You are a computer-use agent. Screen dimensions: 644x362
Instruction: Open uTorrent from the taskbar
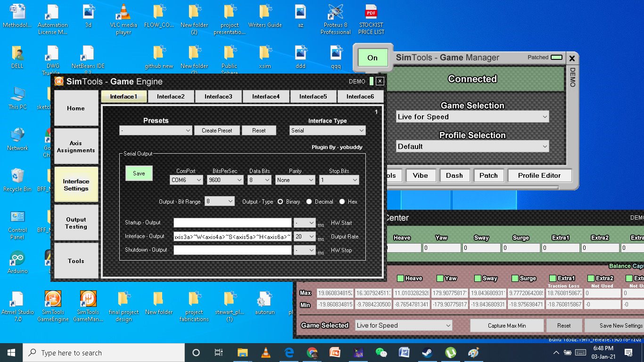coord(451,353)
